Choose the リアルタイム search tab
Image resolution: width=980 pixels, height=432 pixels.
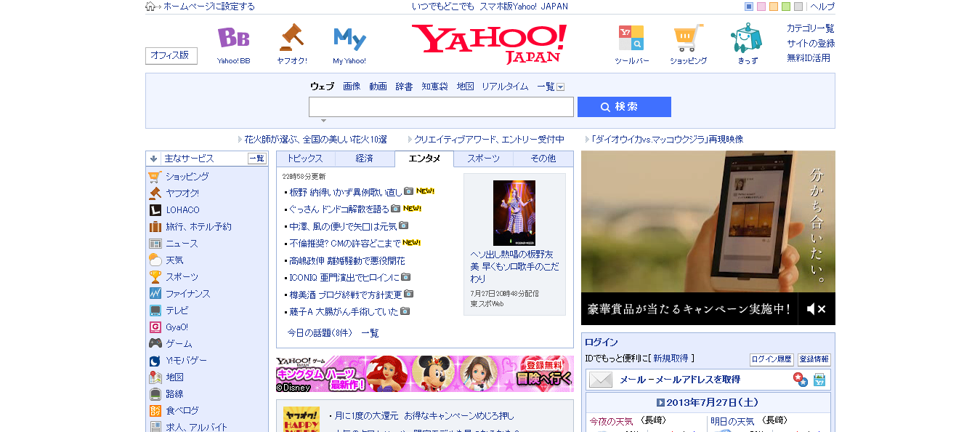point(505,87)
